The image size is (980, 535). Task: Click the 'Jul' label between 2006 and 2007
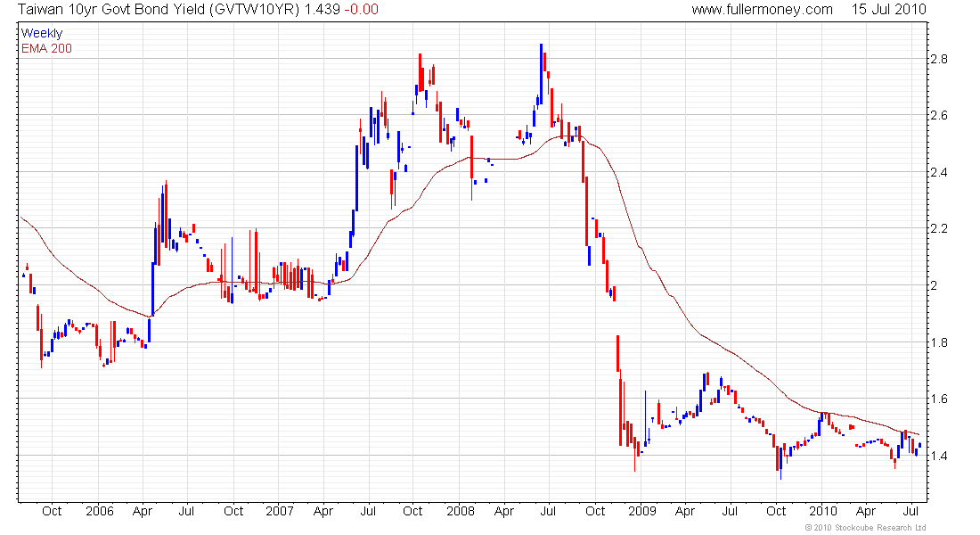186,511
